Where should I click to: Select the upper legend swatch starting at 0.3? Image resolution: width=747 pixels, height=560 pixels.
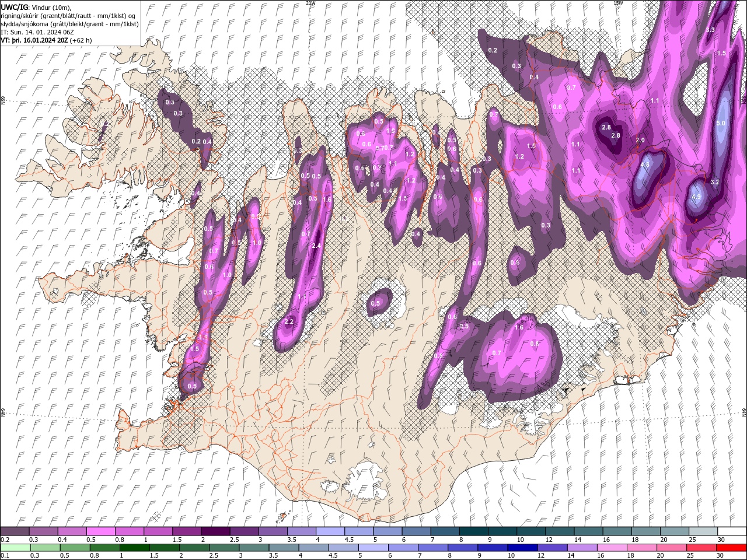point(43,531)
